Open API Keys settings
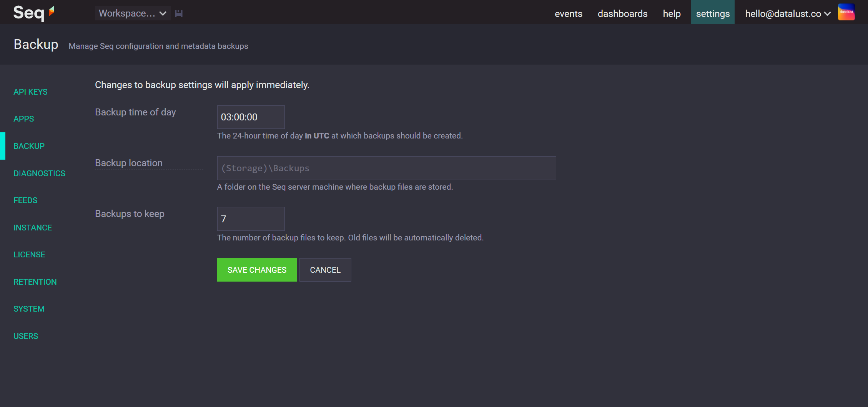The image size is (868, 407). [x=30, y=92]
